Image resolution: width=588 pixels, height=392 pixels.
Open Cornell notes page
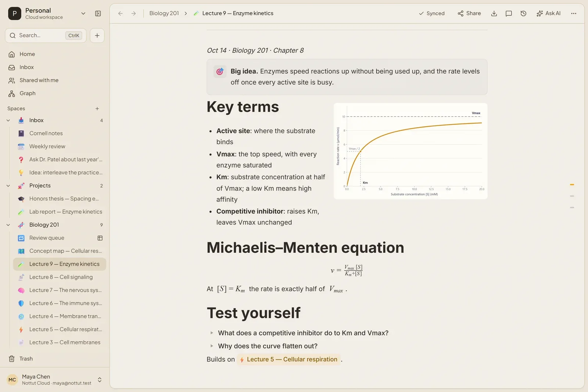click(x=60, y=133)
